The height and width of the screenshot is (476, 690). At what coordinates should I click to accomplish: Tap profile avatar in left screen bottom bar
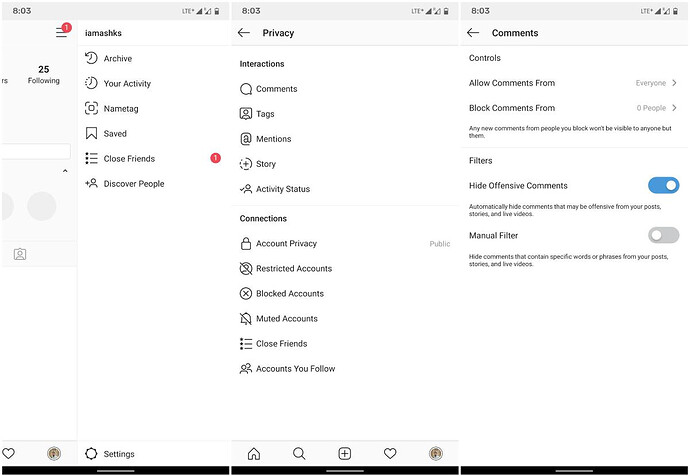click(x=54, y=454)
